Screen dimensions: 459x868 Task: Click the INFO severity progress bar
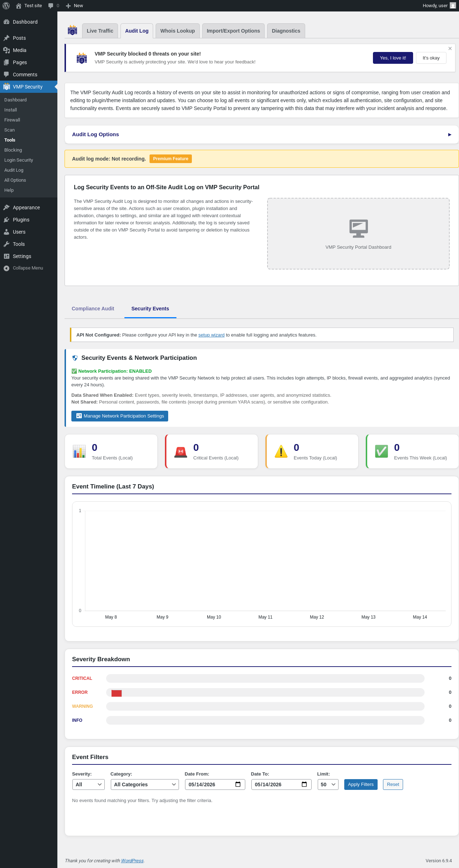(x=265, y=720)
